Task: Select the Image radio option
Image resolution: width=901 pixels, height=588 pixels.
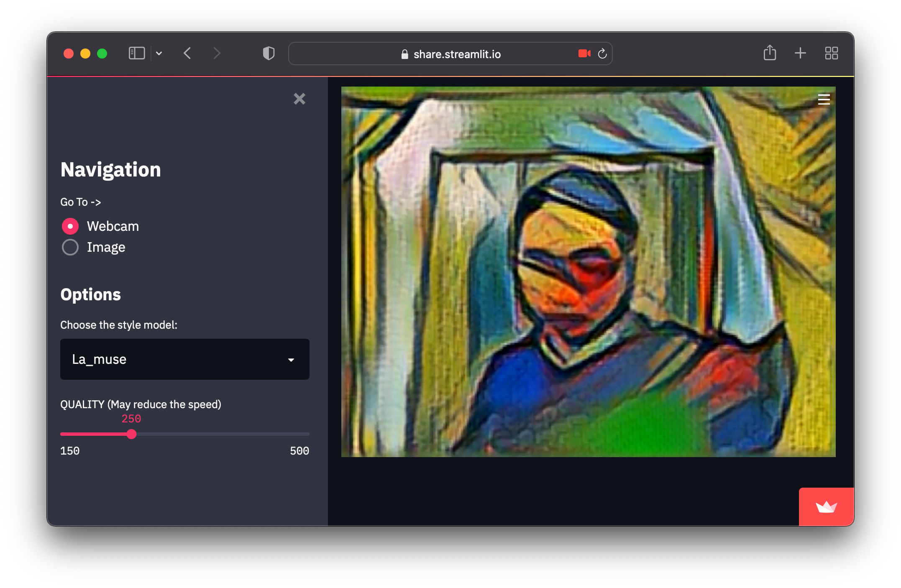Action: [70, 247]
